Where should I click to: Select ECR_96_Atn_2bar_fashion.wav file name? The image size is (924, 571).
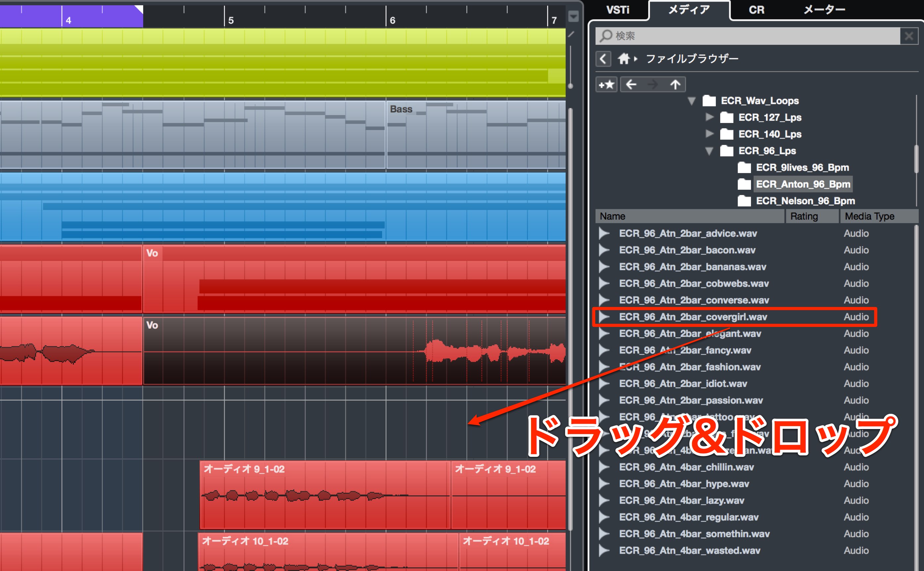pyautogui.click(x=690, y=367)
